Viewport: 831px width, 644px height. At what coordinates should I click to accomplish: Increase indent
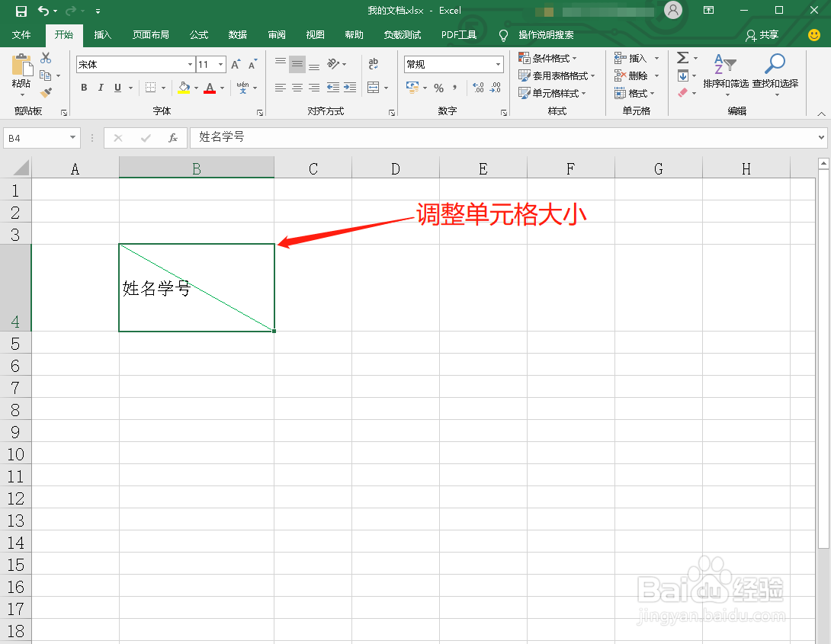pyautogui.click(x=350, y=88)
